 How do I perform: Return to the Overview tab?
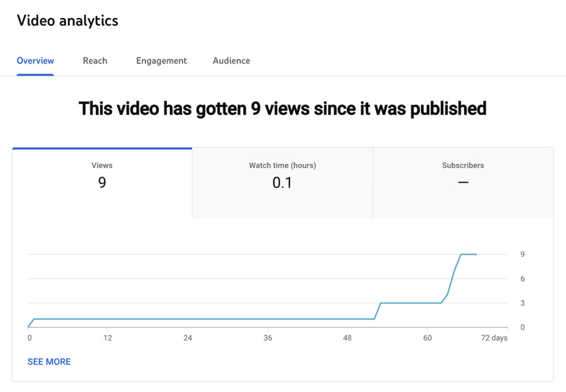tap(35, 61)
